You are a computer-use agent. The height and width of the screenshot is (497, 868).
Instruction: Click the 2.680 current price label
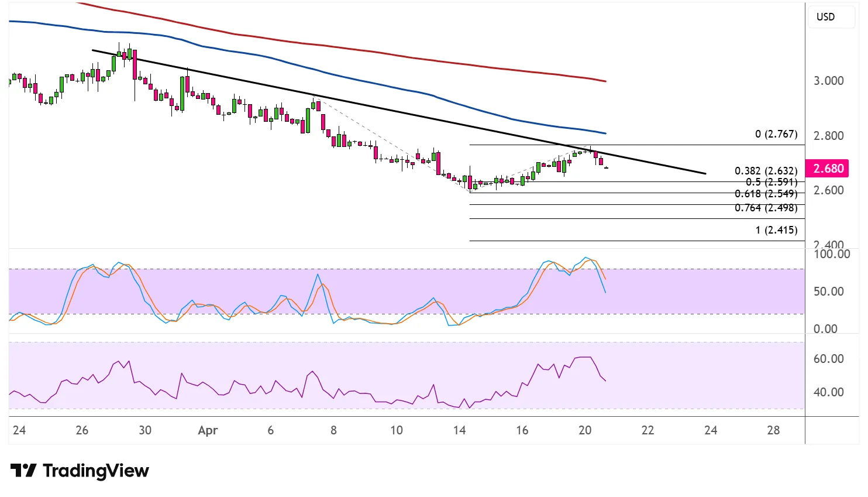coord(828,169)
